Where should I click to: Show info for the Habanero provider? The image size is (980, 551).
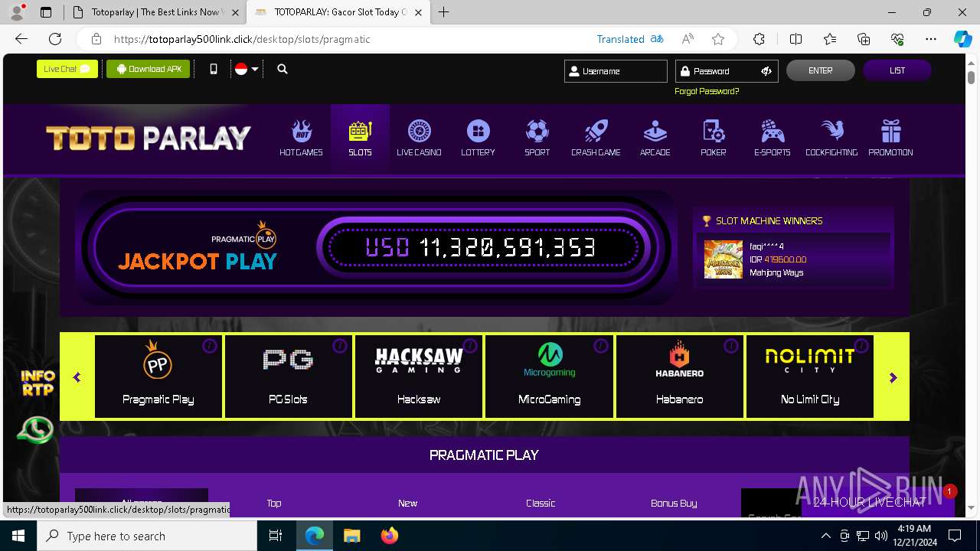[x=730, y=346]
